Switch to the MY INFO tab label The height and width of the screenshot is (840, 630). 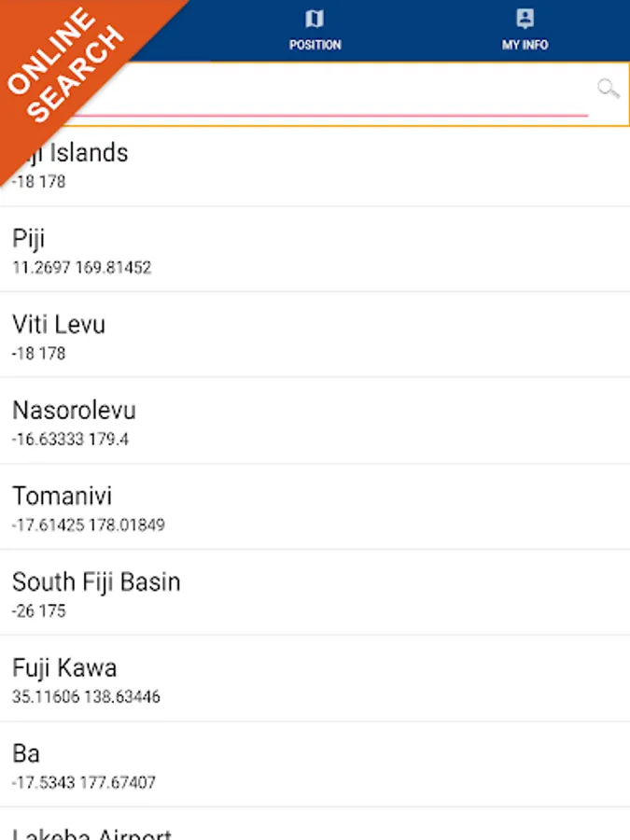pyautogui.click(x=525, y=45)
